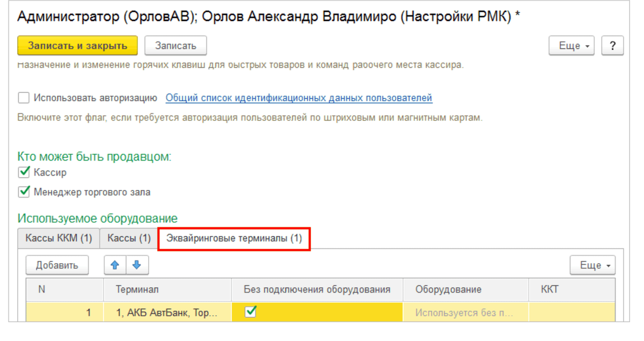644x341 pixels.
Task: Enable the Использовать авторизацию checkbox
Action: coord(23,97)
